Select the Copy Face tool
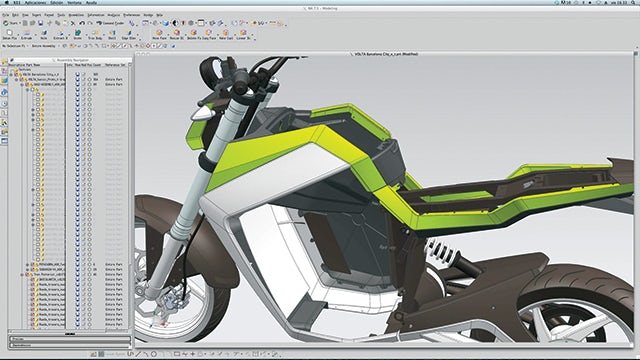The width and height of the screenshot is (640, 360). point(209,35)
